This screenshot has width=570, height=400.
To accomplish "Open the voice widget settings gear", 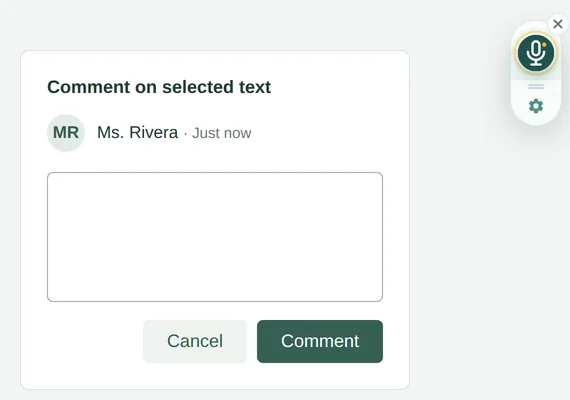I will (x=536, y=106).
